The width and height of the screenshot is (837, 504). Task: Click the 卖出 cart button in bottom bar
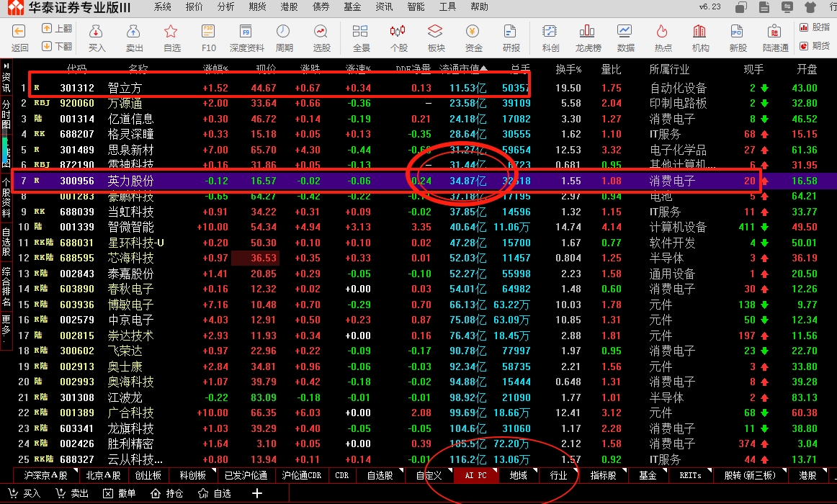pyautogui.click(x=72, y=493)
